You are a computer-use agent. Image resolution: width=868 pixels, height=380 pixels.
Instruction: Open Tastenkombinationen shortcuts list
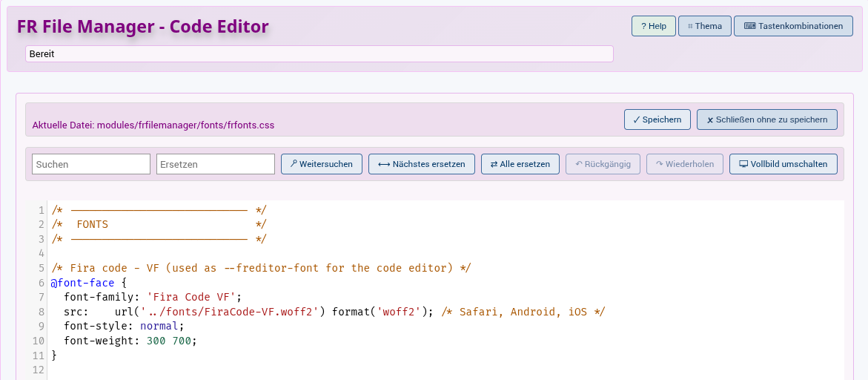[793, 26]
